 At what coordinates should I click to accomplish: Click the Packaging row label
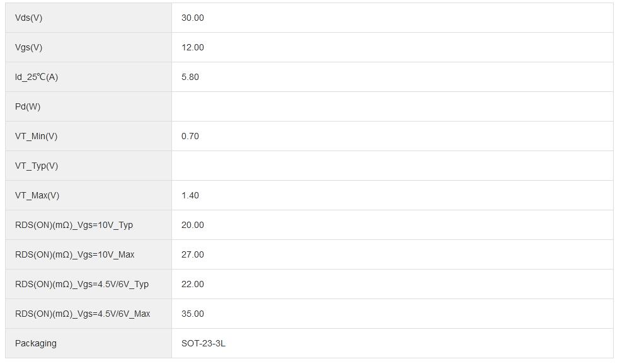(36, 343)
